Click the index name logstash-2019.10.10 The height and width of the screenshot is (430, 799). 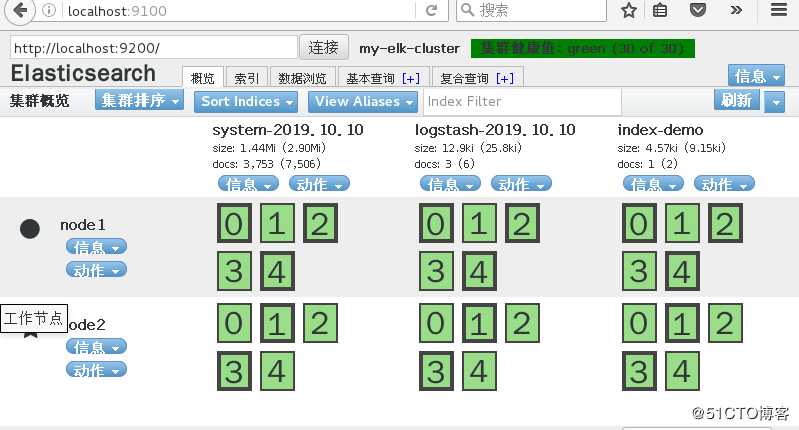[495, 130]
